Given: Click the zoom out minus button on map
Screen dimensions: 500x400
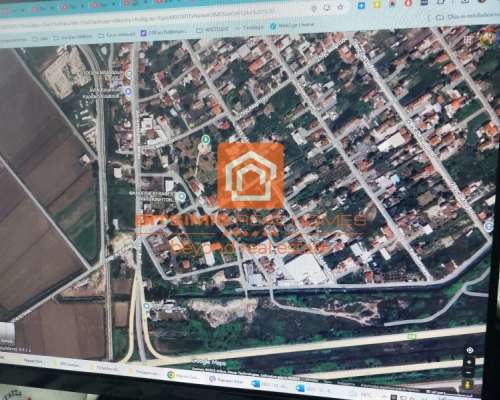Looking at the screenshot, I should tap(469, 372).
